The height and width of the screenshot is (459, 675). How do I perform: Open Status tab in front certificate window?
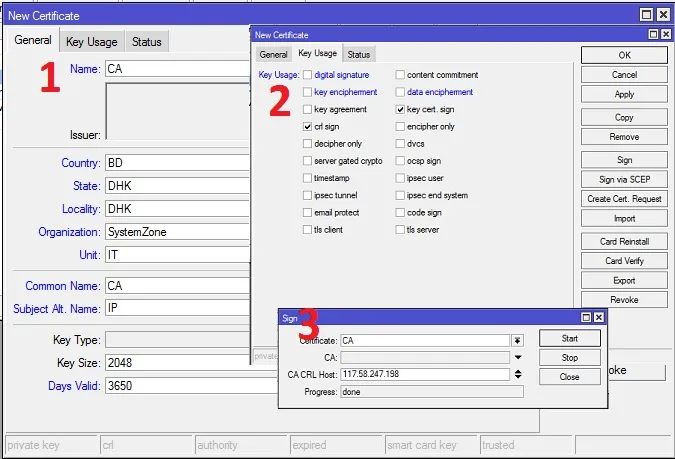point(359,55)
